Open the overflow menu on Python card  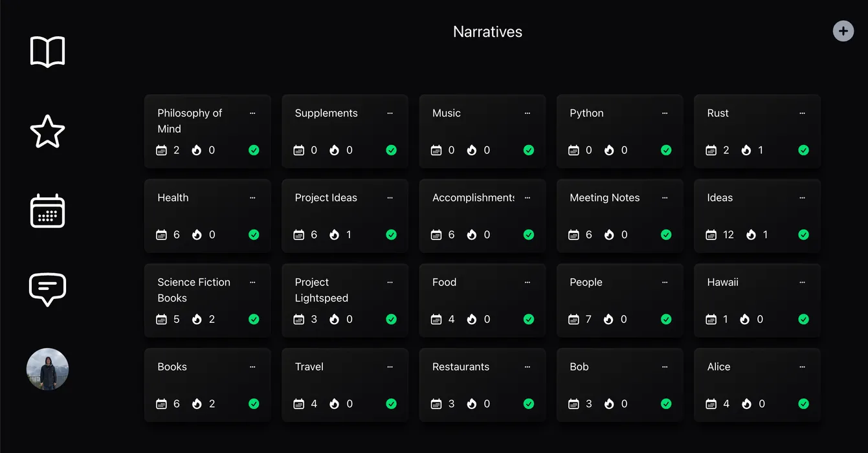point(665,113)
